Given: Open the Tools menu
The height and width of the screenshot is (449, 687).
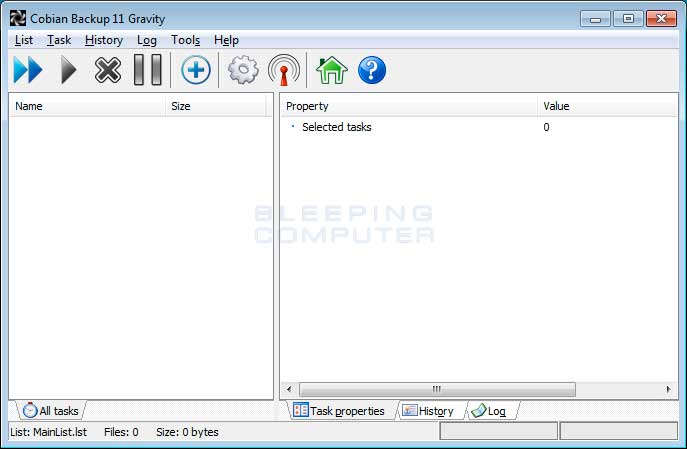Looking at the screenshot, I should (x=185, y=40).
